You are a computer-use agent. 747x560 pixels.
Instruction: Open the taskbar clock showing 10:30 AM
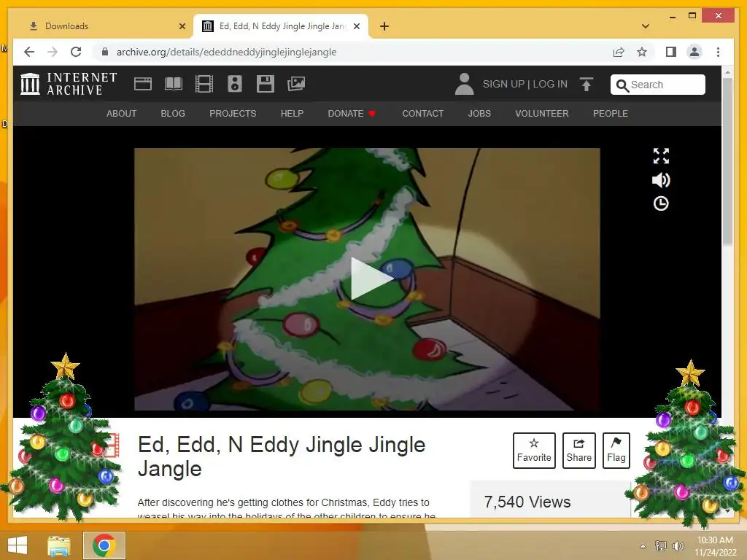[715, 545]
